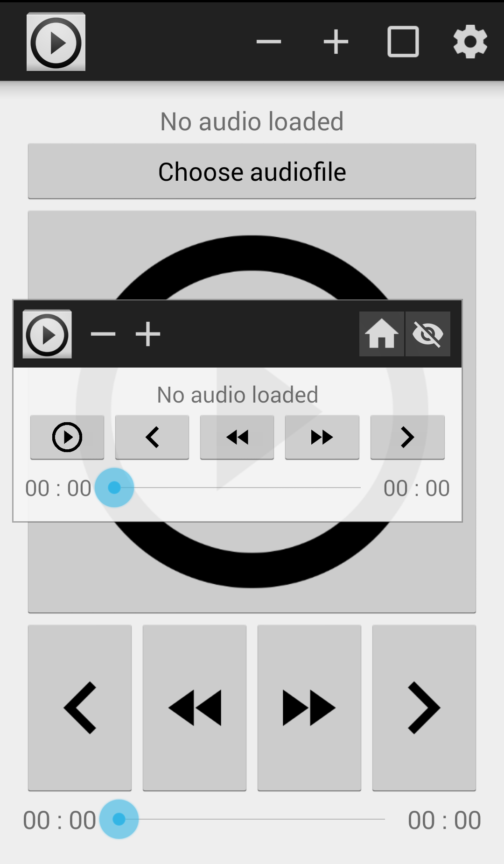Click the widget's seek slider handle
Viewport: 504px width, 864px height.
[x=114, y=488]
